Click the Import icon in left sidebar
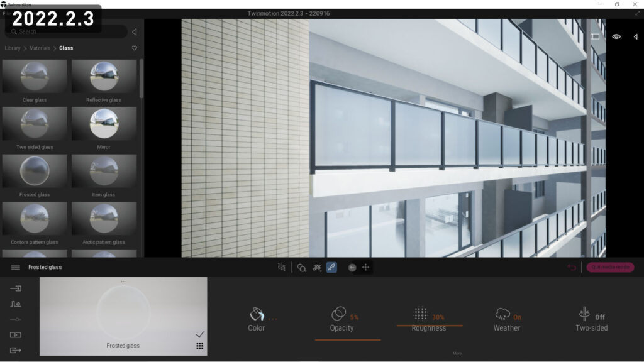644x362 pixels. coord(16,288)
